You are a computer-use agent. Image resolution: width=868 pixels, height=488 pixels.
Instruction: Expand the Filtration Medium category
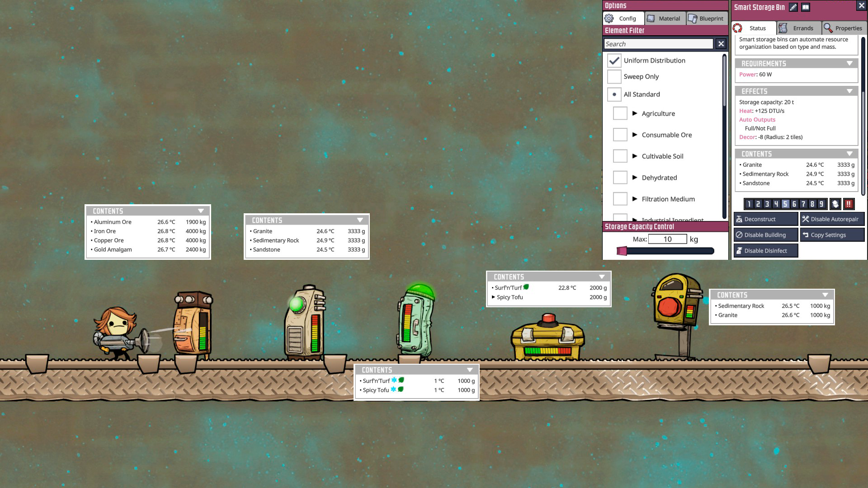click(635, 199)
